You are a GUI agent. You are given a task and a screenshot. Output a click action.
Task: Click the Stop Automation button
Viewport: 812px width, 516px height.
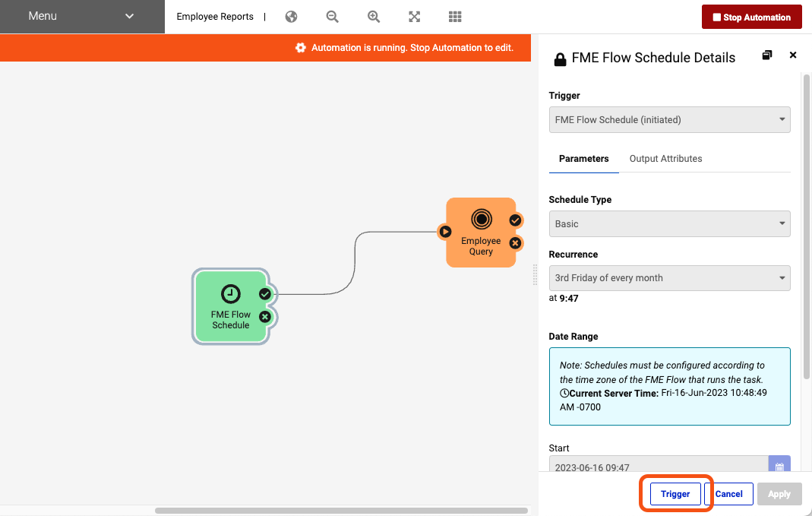752,17
